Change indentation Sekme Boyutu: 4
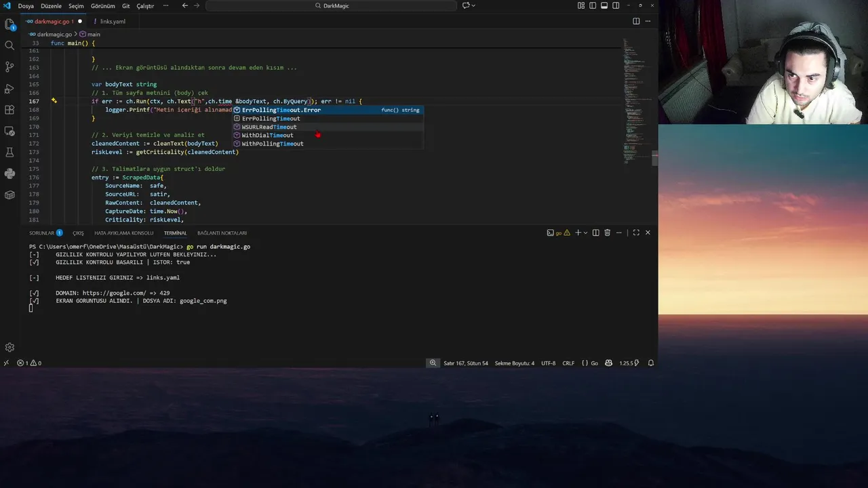The width and height of the screenshot is (868, 488). click(514, 363)
